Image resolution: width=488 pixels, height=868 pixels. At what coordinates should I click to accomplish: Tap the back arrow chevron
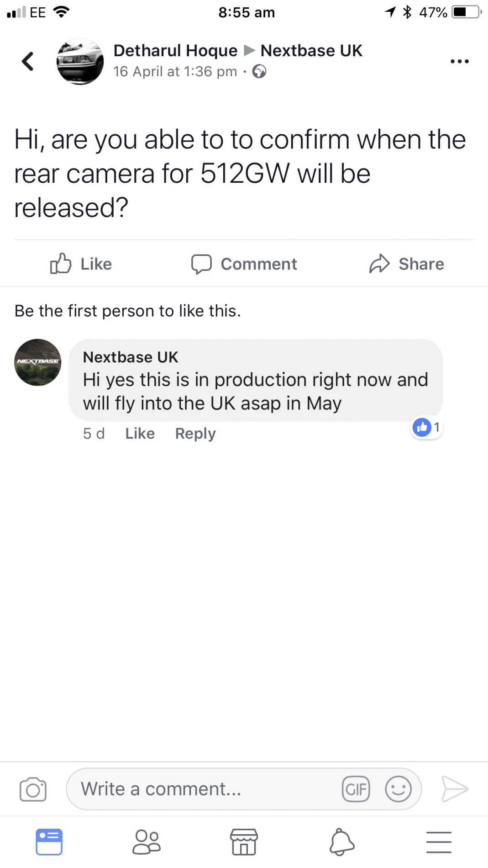28,61
